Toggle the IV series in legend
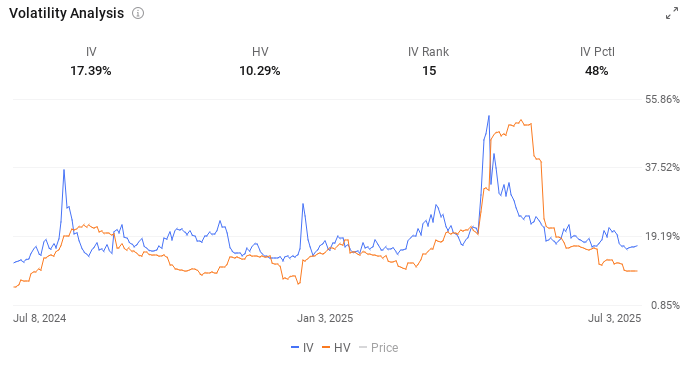693x365 pixels. [x=302, y=348]
